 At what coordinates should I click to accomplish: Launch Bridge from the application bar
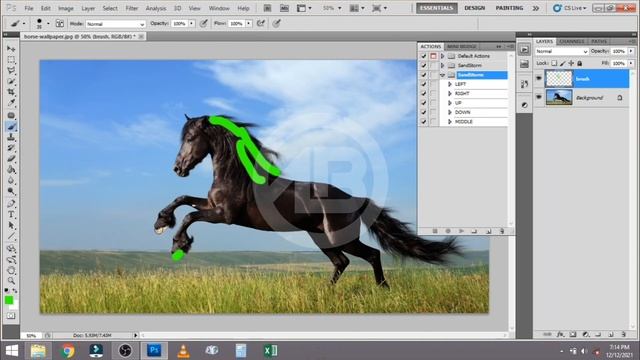point(267,8)
